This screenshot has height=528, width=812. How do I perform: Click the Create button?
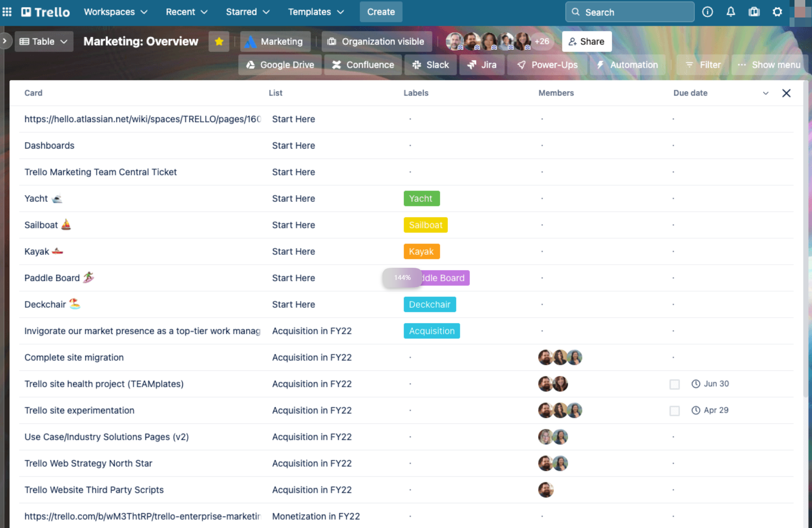coord(381,12)
